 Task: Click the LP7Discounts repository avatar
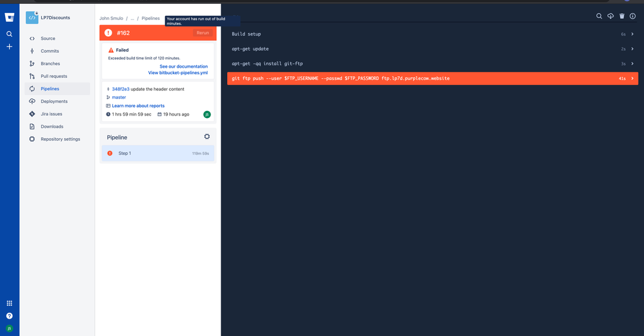click(x=32, y=17)
